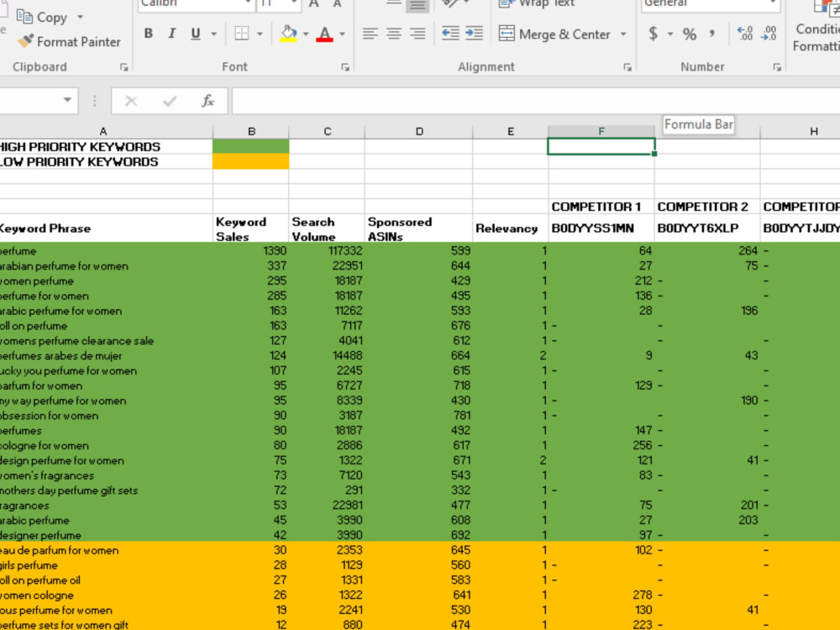This screenshot has height=630, width=840.
Task: Toggle Bold formatting
Action: (x=149, y=34)
